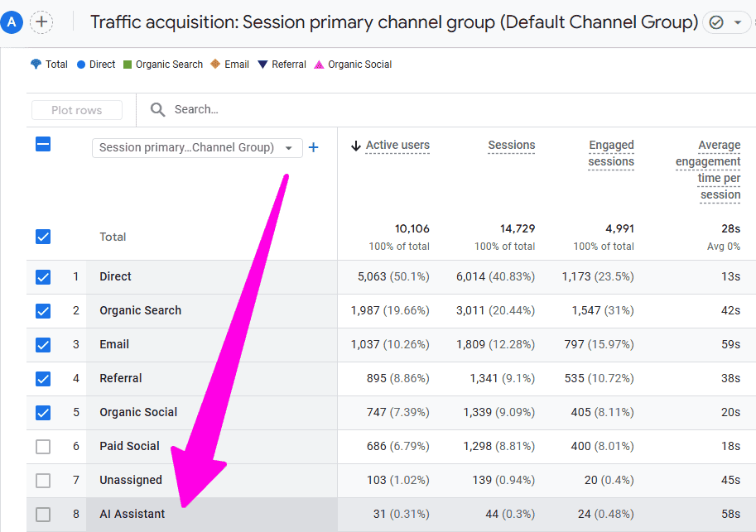Check the AI Assistant row checkbox
Screen dimensions: 756x532
click(43, 515)
